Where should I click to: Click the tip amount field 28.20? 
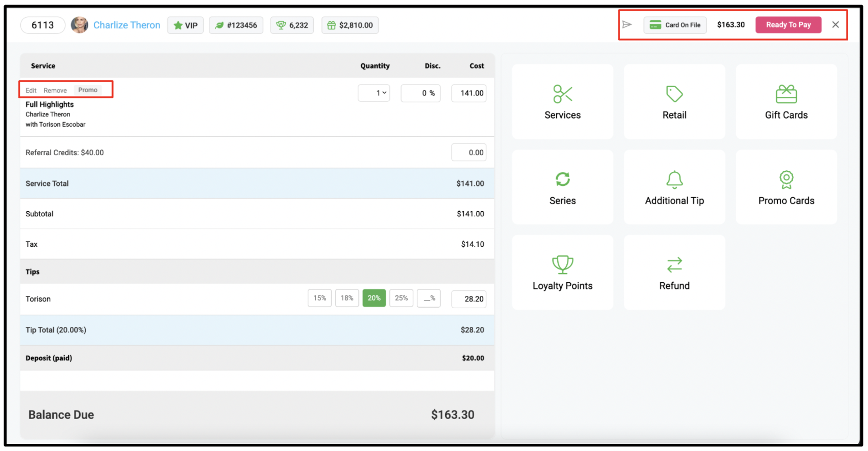tap(469, 299)
